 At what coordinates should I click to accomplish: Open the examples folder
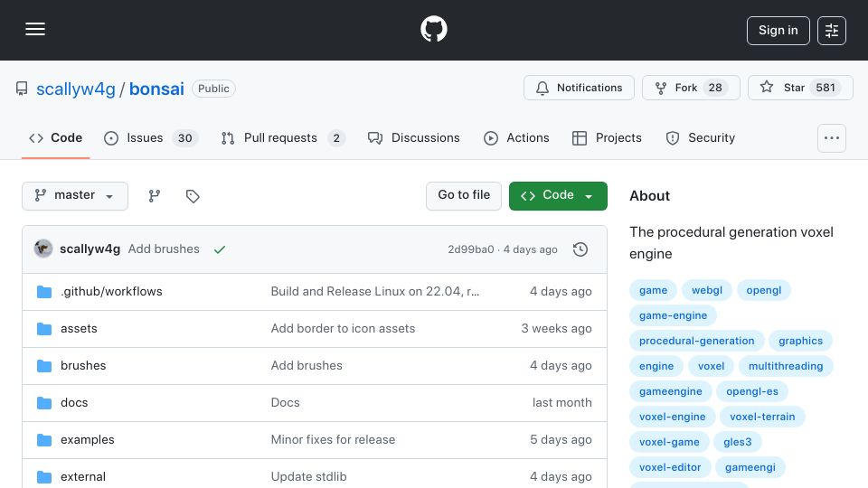pyautogui.click(x=88, y=440)
